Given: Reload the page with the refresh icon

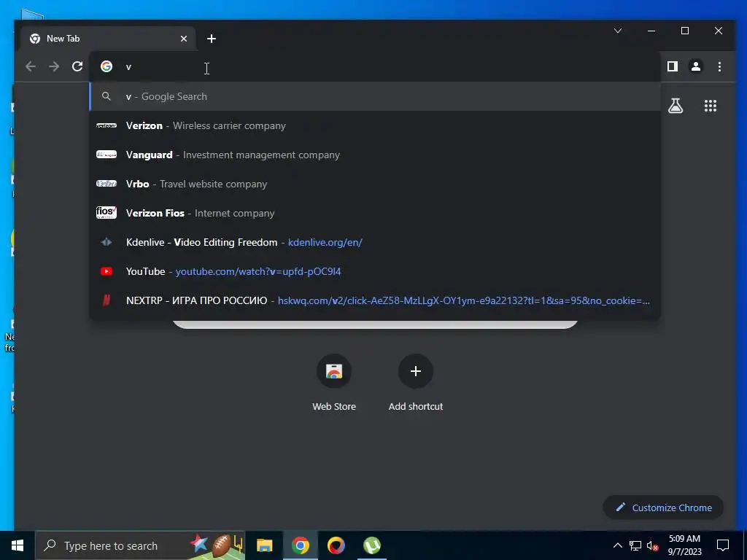Looking at the screenshot, I should 77,66.
